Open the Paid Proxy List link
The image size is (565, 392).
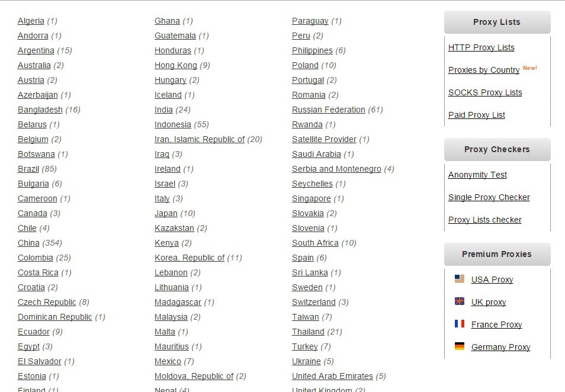[476, 115]
